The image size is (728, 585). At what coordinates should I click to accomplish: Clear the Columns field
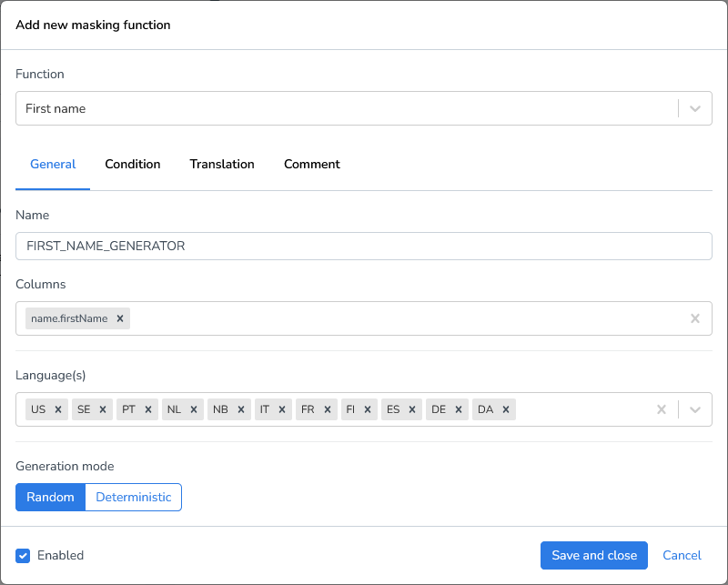695,318
